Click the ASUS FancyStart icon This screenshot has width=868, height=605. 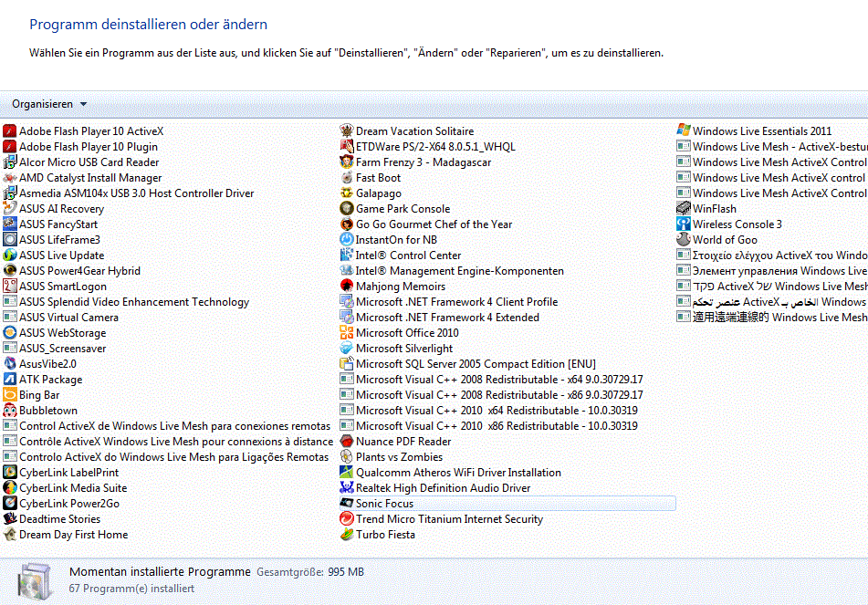[9, 224]
